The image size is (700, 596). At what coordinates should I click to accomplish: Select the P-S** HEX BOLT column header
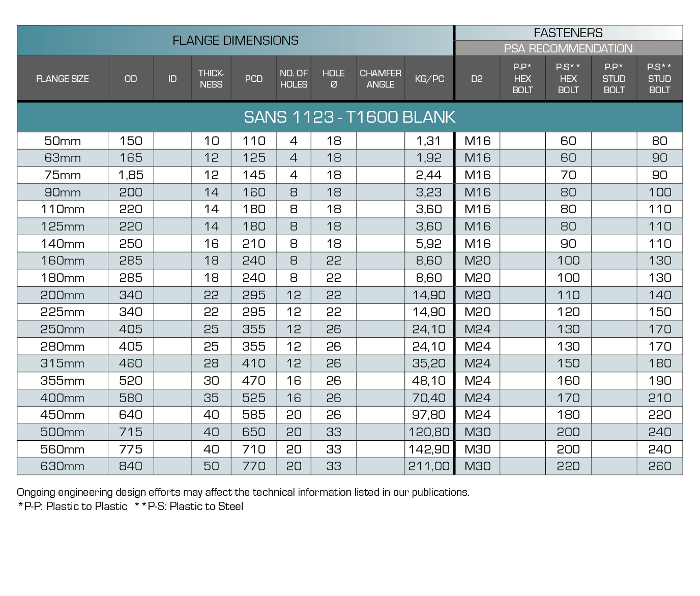tap(568, 79)
